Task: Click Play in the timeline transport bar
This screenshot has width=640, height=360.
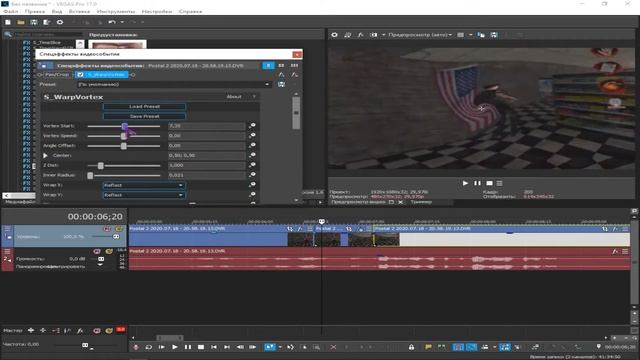Action: (175, 347)
